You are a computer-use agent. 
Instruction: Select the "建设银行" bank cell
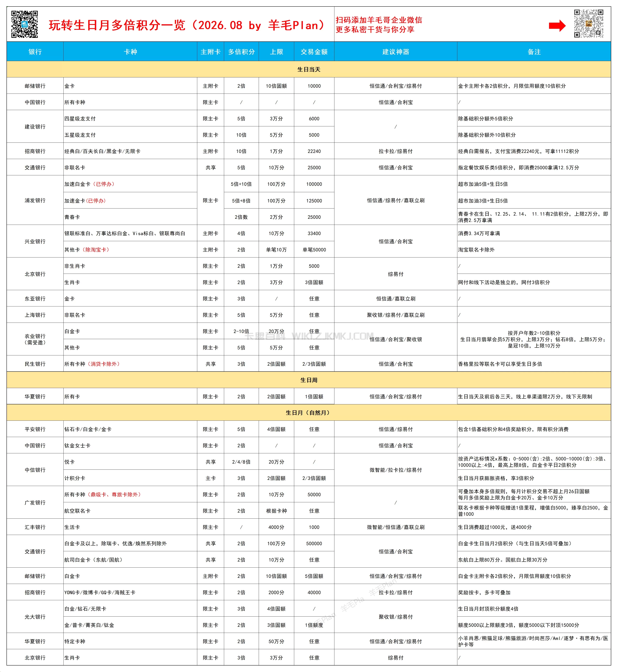(35, 127)
